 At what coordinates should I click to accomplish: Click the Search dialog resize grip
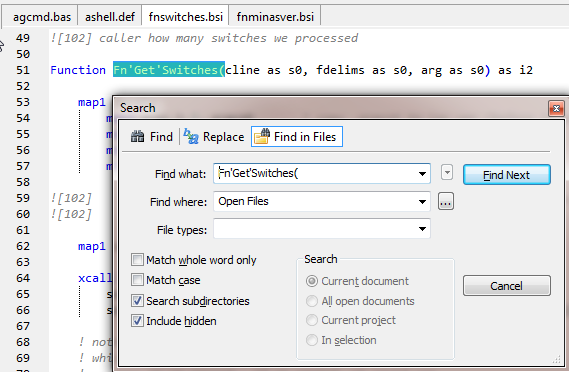[557, 360]
